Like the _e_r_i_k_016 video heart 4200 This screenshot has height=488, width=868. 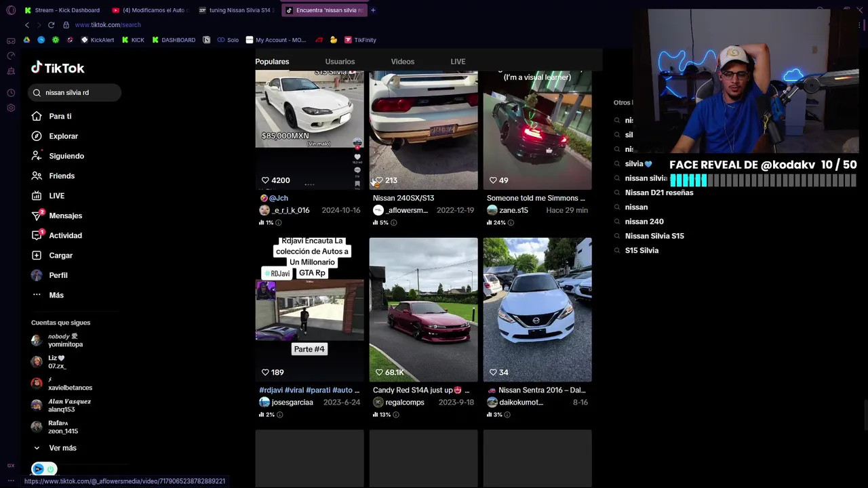[265, 180]
